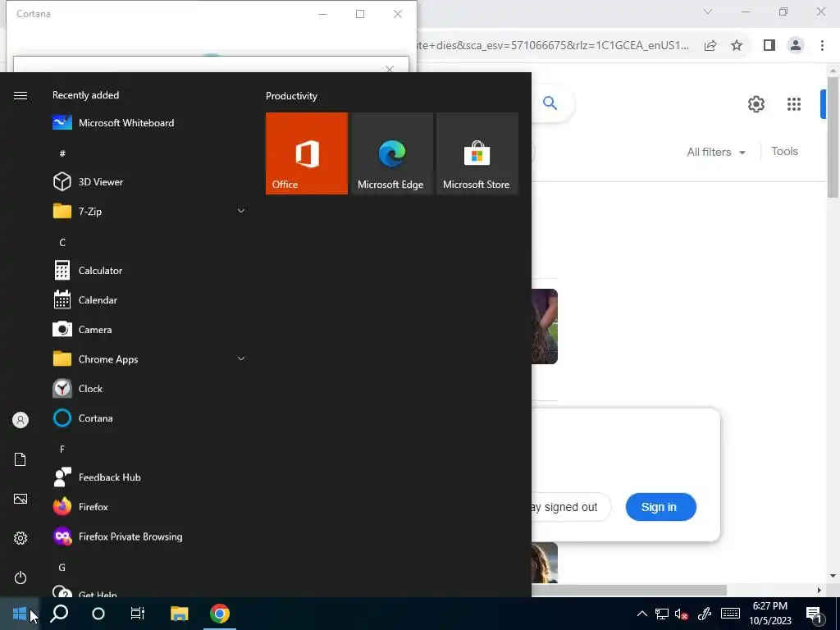Open the Microsoft Edge tile
The width and height of the screenshot is (840, 630).
pos(391,153)
